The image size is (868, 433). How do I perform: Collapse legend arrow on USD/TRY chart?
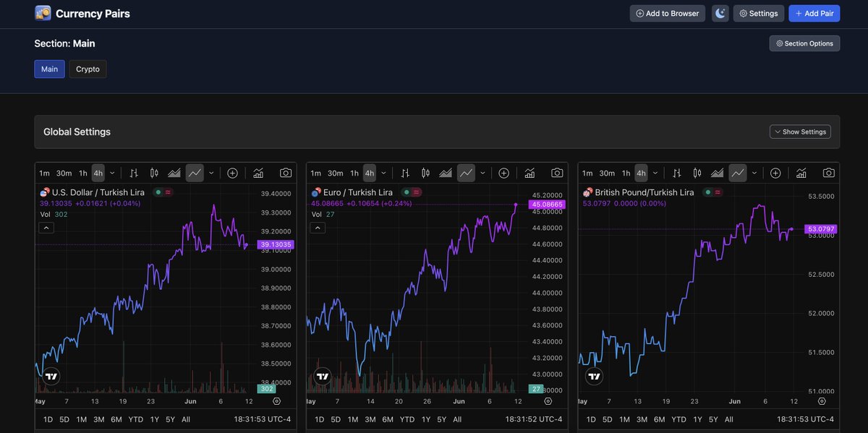[x=46, y=228]
